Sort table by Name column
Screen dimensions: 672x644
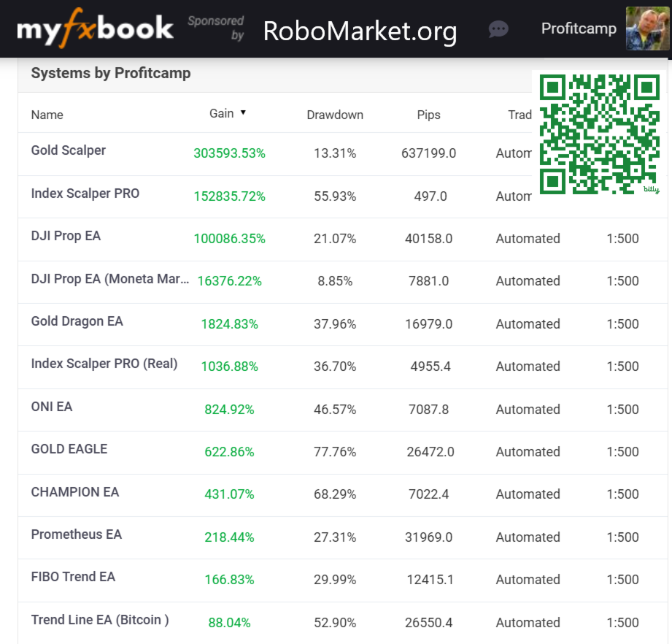tap(47, 115)
